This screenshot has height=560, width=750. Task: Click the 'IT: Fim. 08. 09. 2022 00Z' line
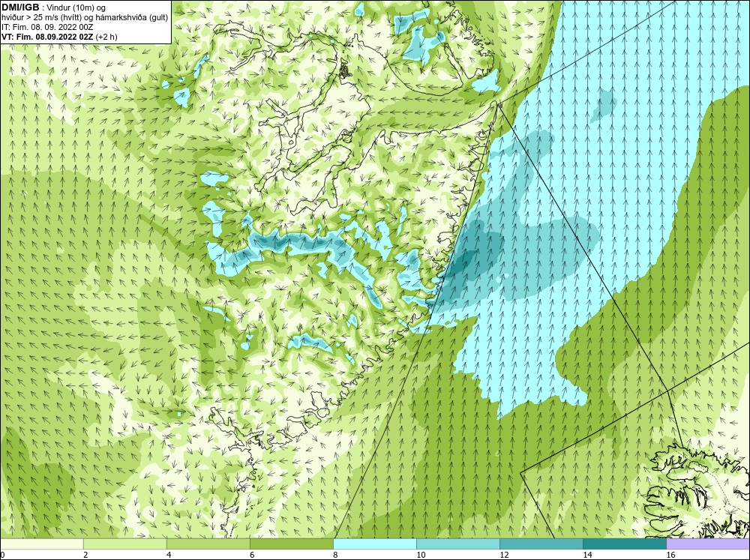point(47,27)
